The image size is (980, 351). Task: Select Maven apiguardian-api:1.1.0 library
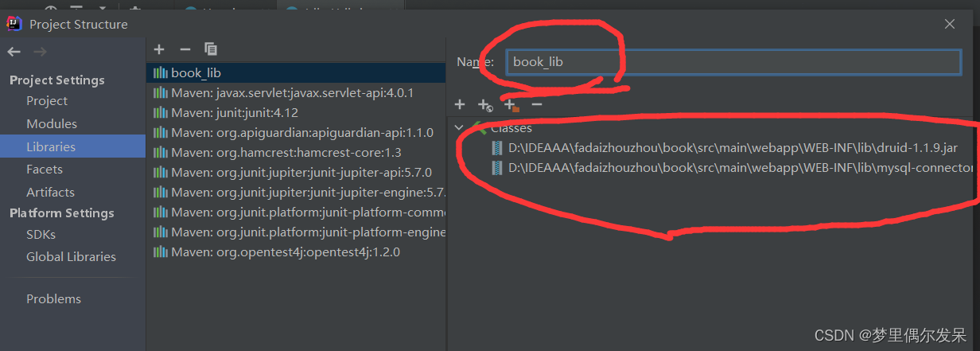coord(296,132)
